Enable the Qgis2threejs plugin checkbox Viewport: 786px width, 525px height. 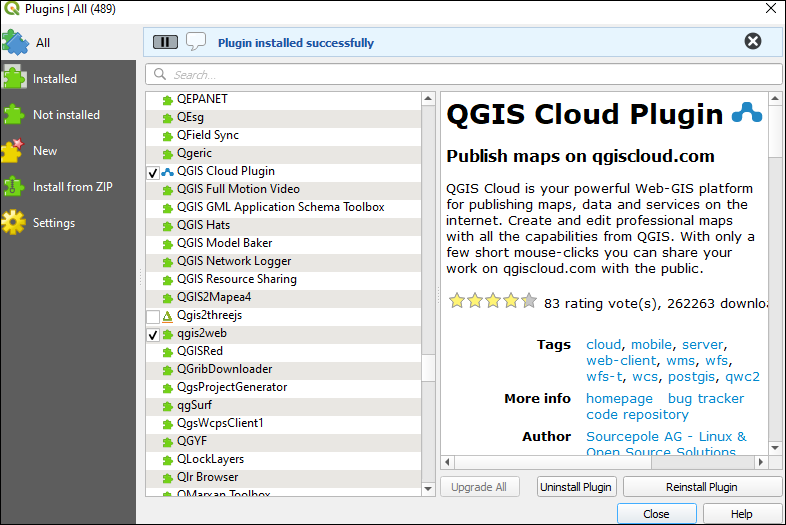pos(153,316)
